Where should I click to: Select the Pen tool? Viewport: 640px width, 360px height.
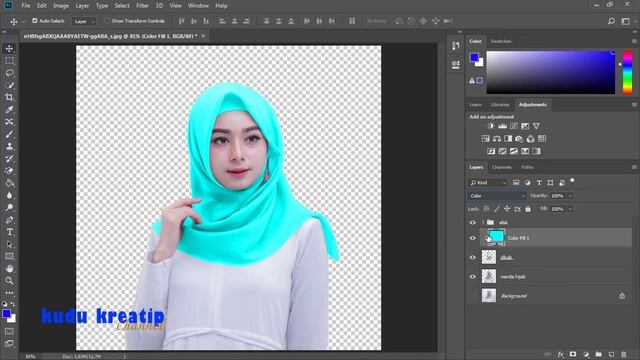[9, 220]
